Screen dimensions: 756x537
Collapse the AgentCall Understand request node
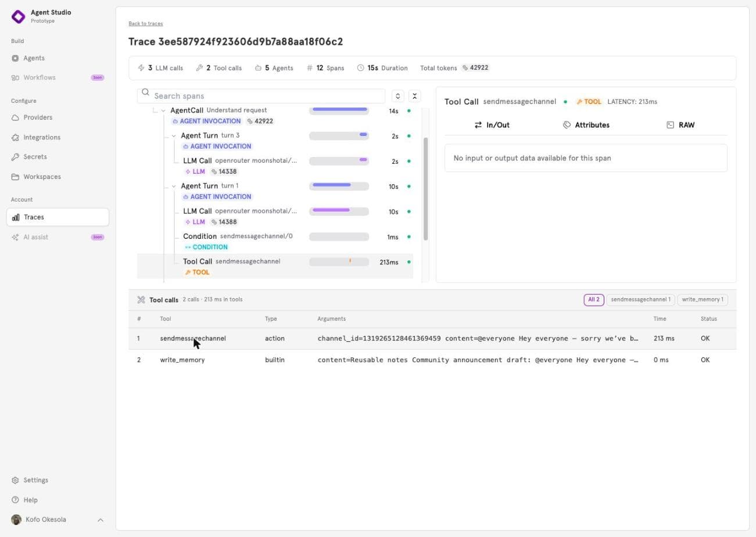tap(163, 110)
